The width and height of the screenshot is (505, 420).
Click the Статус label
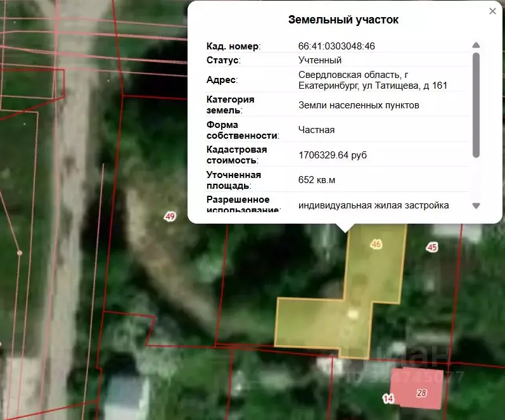[x=223, y=60]
